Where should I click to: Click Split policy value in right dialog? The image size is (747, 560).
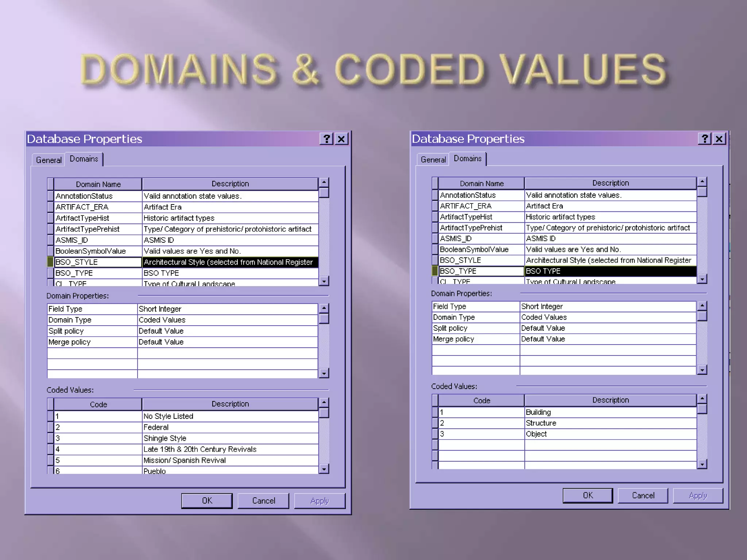(x=608, y=328)
